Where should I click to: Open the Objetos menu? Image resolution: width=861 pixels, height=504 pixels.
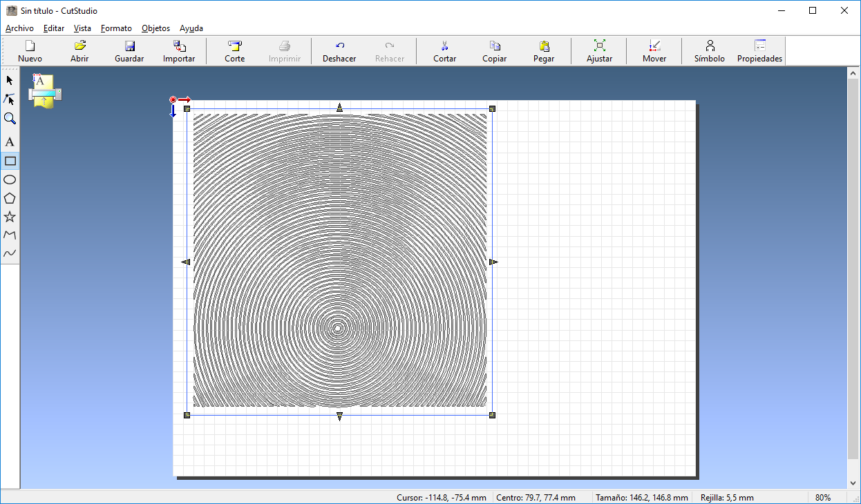155,28
